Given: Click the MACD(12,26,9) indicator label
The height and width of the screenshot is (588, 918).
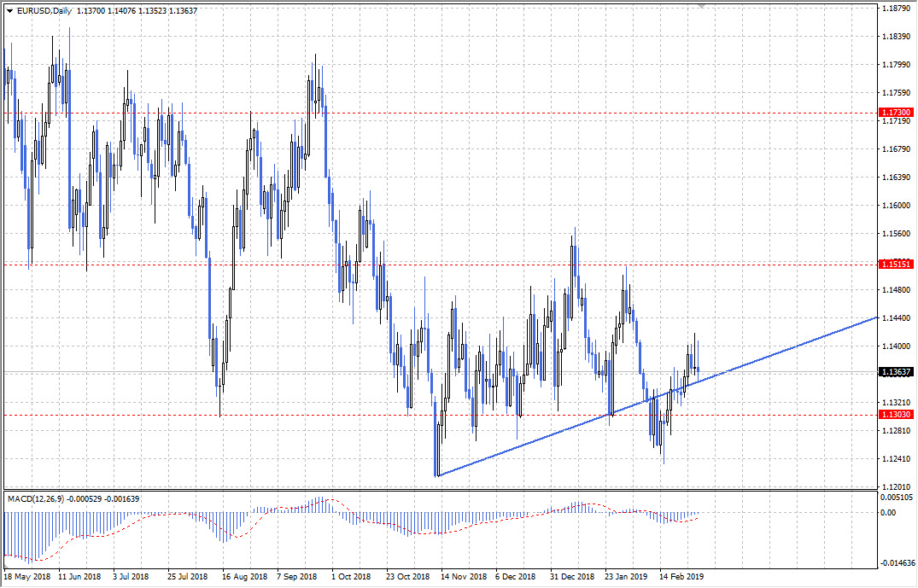Looking at the screenshot, I should 36,499.
